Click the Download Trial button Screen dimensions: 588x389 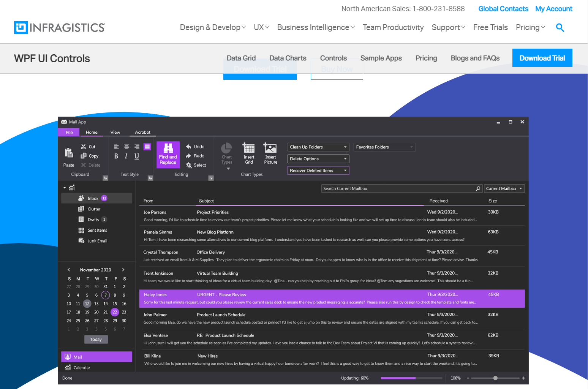pyautogui.click(x=542, y=58)
